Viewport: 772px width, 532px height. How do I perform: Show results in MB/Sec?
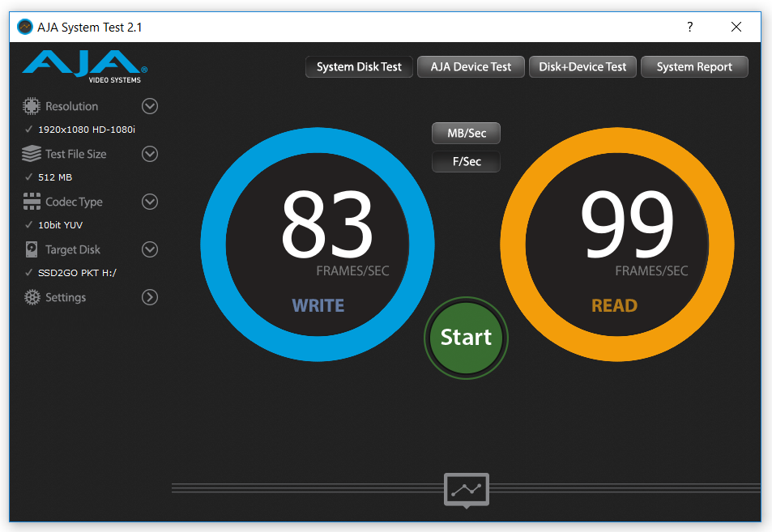467,134
